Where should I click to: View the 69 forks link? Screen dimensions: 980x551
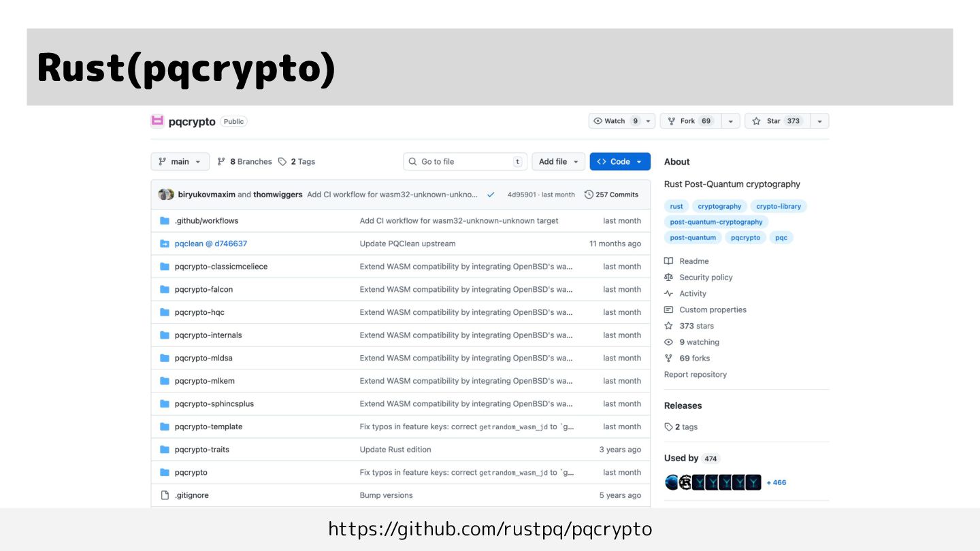(687, 358)
